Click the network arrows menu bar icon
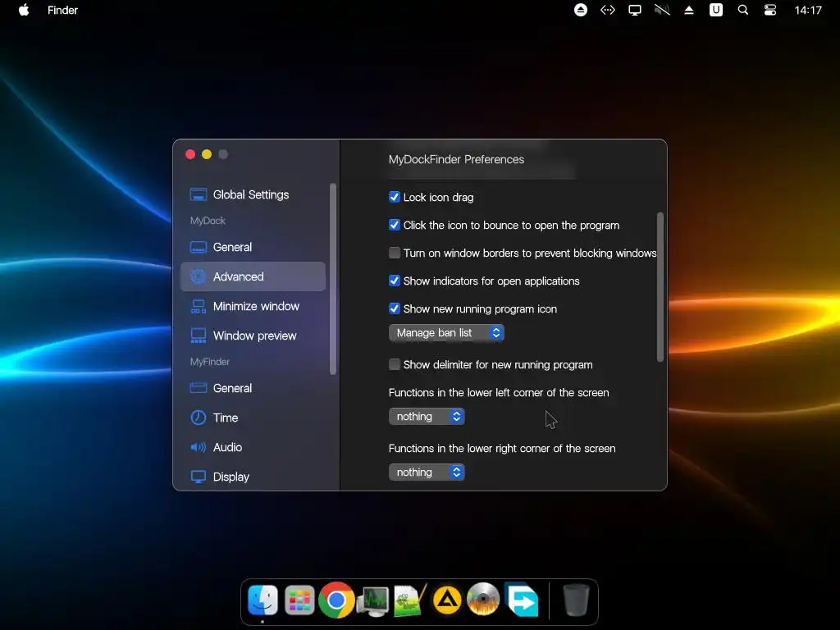 (x=608, y=10)
